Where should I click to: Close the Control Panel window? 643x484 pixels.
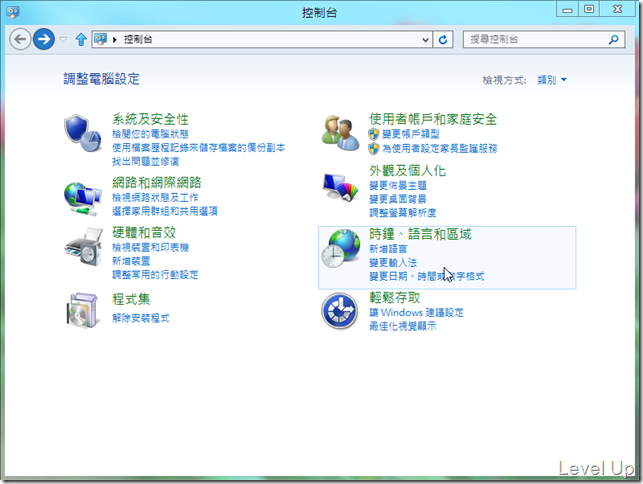click(x=618, y=9)
